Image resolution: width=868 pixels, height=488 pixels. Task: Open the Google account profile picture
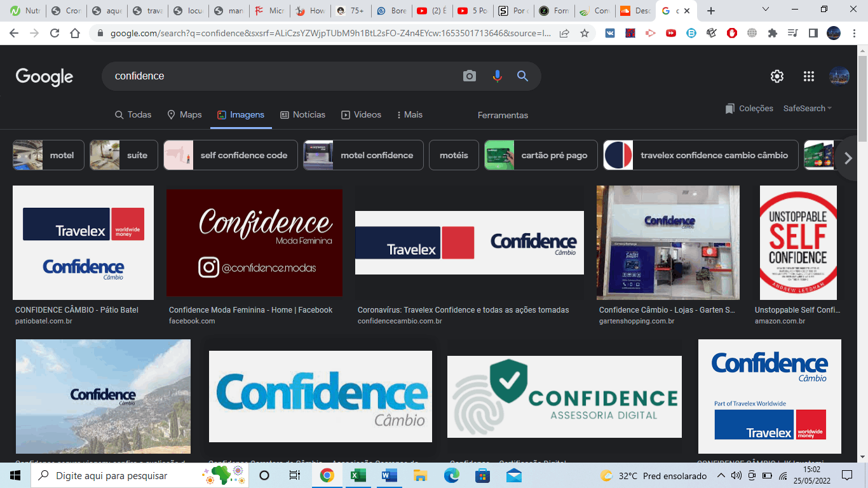839,76
